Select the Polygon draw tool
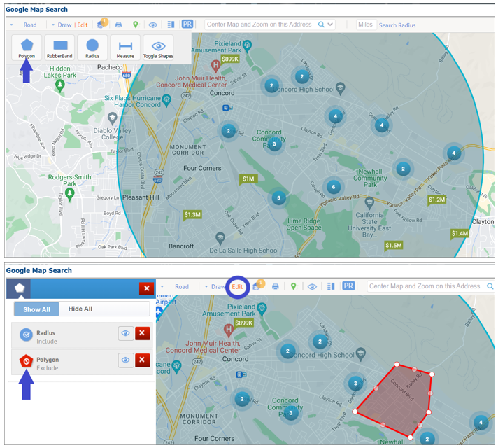The width and height of the screenshot is (498, 448). click(27, 47)
